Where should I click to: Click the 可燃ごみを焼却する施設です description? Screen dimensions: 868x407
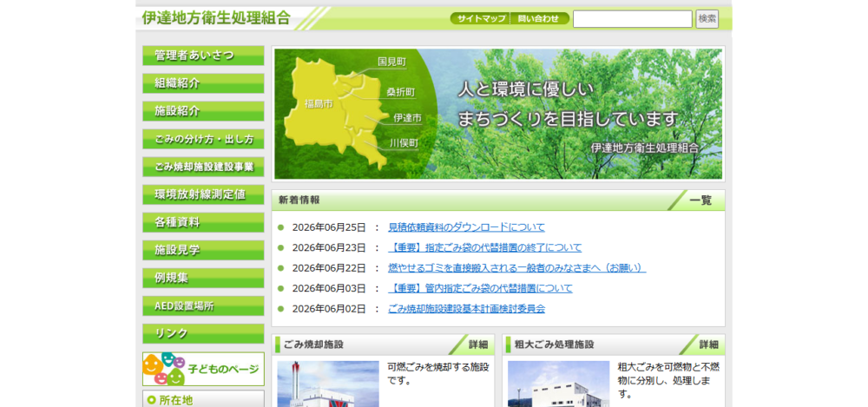438,374
